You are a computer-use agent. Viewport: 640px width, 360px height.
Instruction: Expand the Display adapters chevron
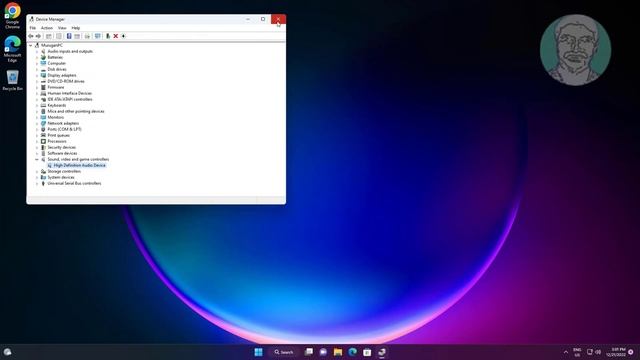37,76
